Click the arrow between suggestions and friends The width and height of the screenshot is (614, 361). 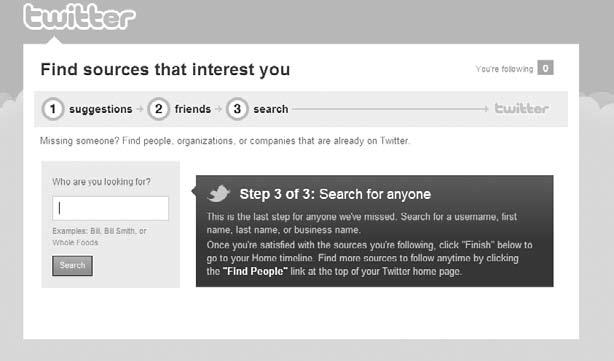click(140, 109)
